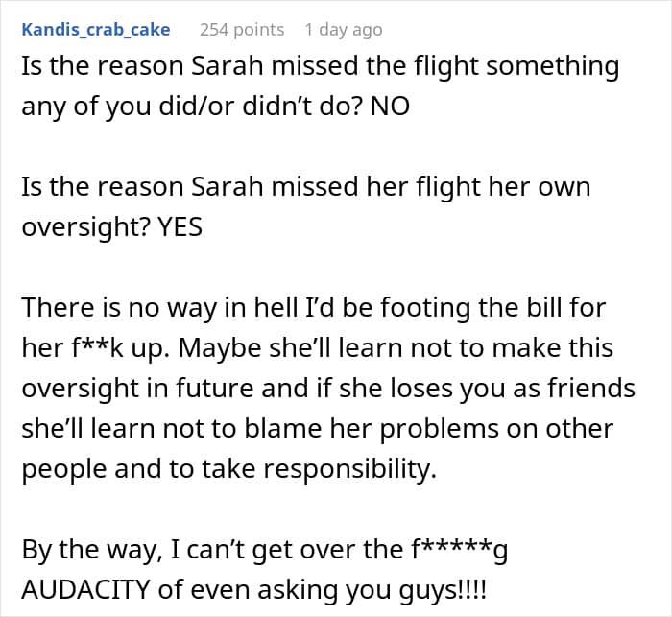The width and height of the screenshot is (672, 617).
Task: Click the line 'people and to take responsibility.'
Action: coord(229,469)
